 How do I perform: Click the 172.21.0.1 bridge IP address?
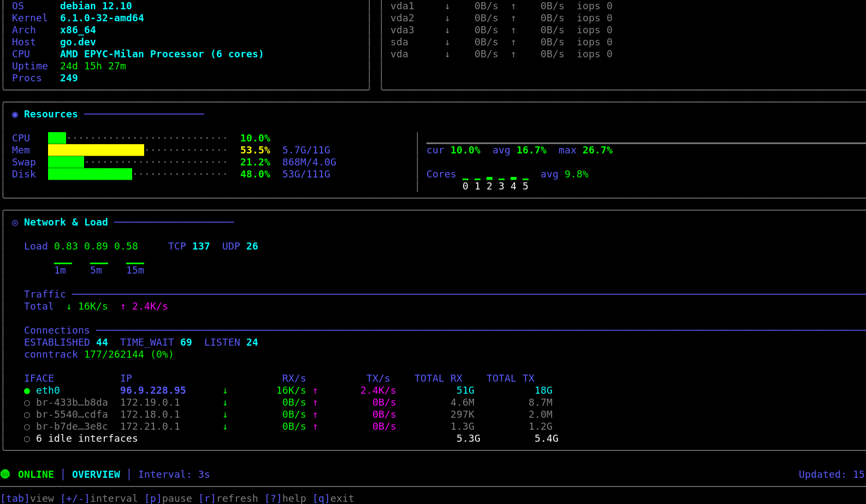click(150, 426)
